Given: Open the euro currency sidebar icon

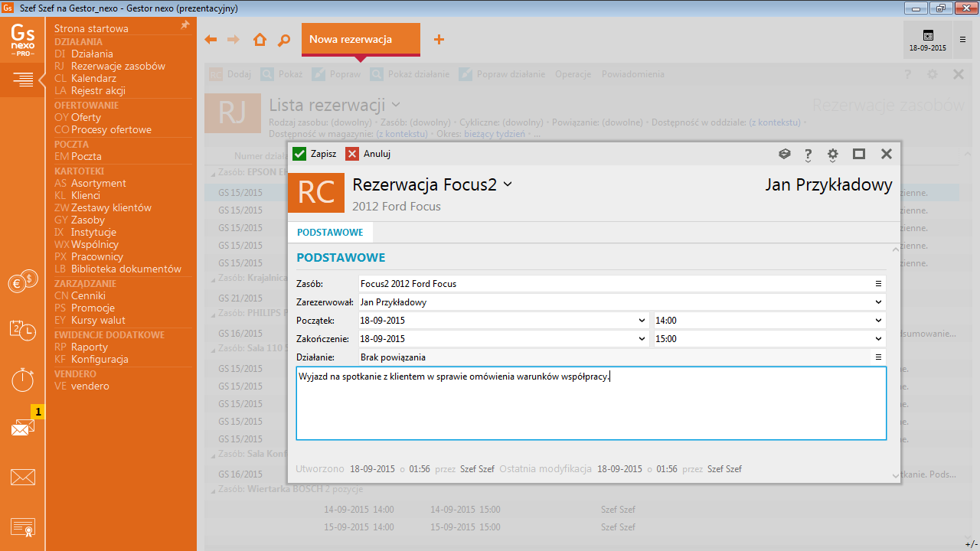Looking at the screenshot, I should point(22,282).
